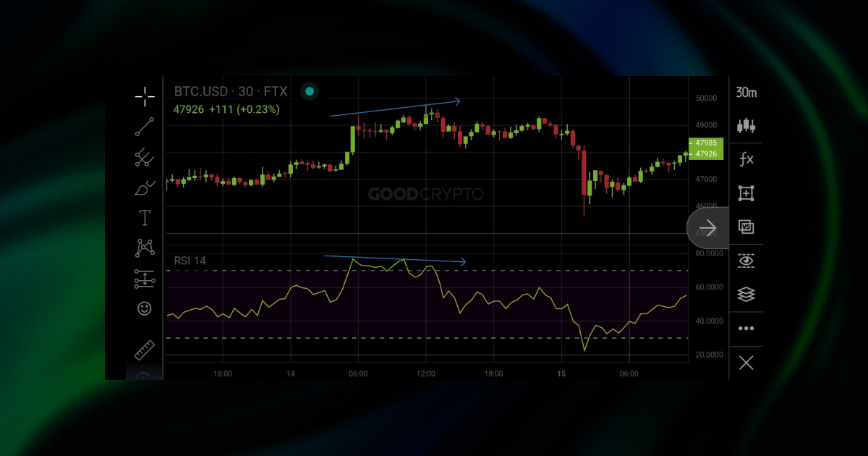Open the 30m timeframe selector
This screenshot has height=456, width=868.
[x=746, y=93]
